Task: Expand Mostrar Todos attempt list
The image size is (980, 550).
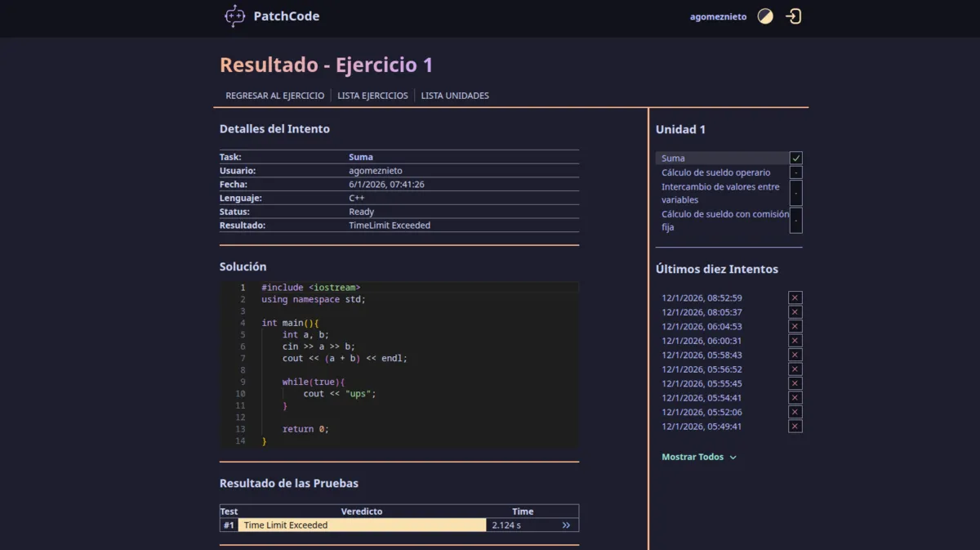Action: (x=698, y=457)
